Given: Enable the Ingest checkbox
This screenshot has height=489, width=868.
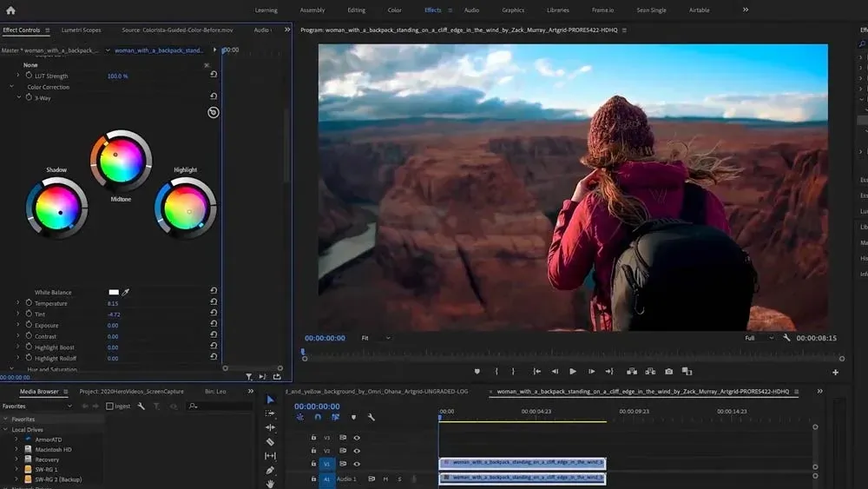Looking at the screenshot, I should coord(109,406).
